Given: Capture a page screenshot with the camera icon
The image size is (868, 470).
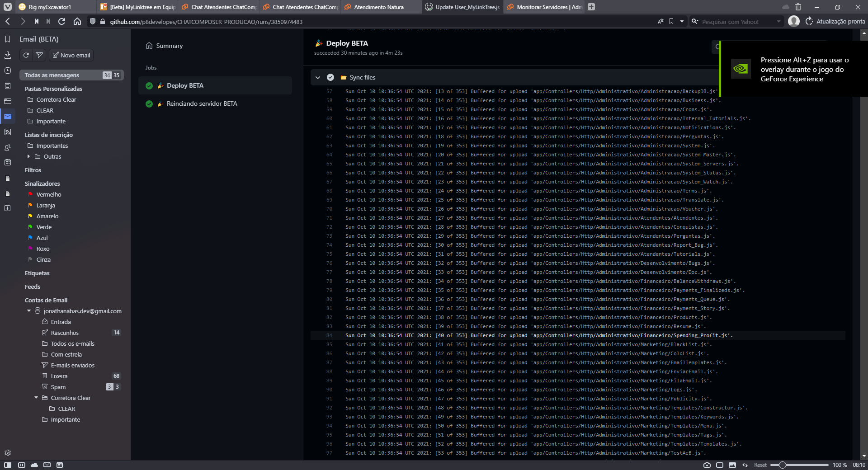Looking at the screenshot, I should (x=708, y=465).
